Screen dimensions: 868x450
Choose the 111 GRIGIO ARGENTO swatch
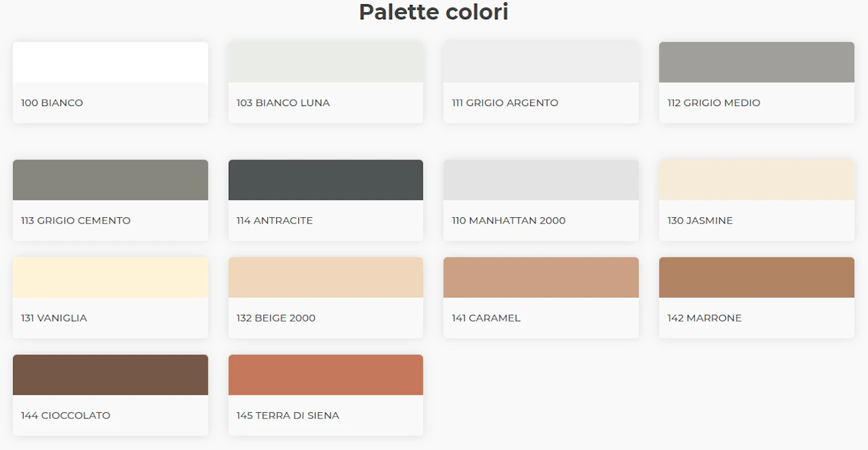[541, 62]
